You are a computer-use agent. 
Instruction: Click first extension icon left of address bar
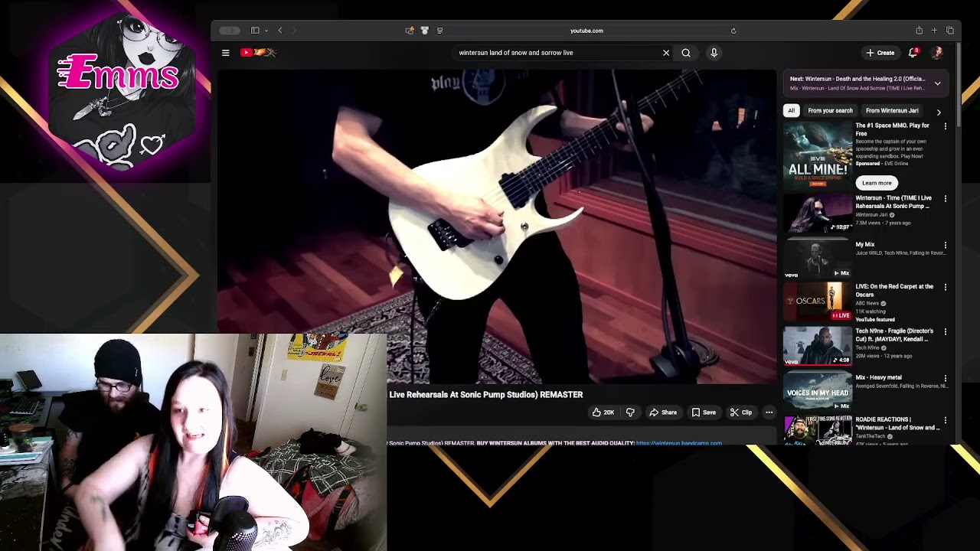click(410, 31)
